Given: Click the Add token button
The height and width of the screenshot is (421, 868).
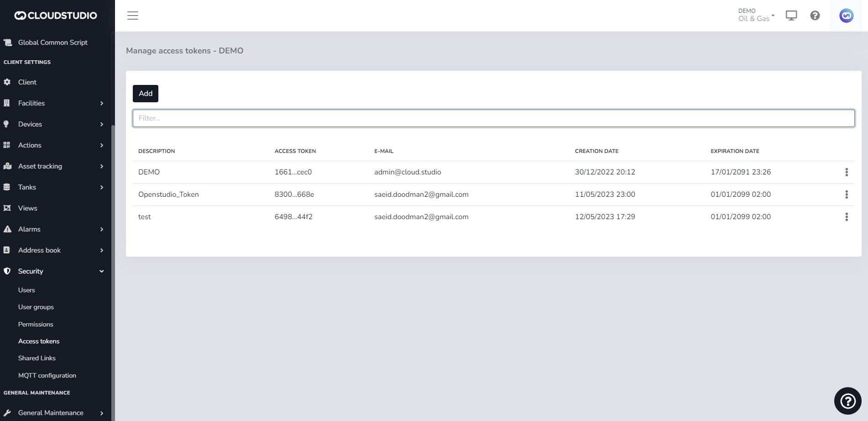Looking at the screenshot, I should coord(146,94).
